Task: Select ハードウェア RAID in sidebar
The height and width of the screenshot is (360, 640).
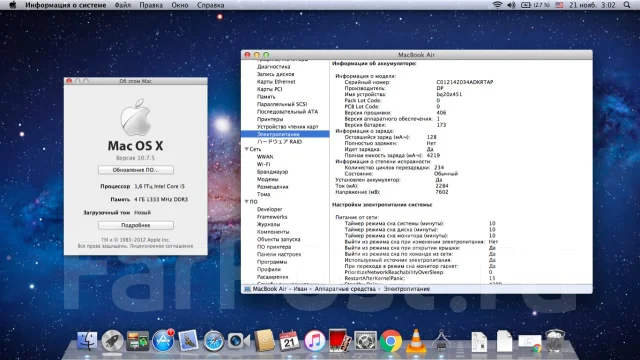Action: point(280,142)
